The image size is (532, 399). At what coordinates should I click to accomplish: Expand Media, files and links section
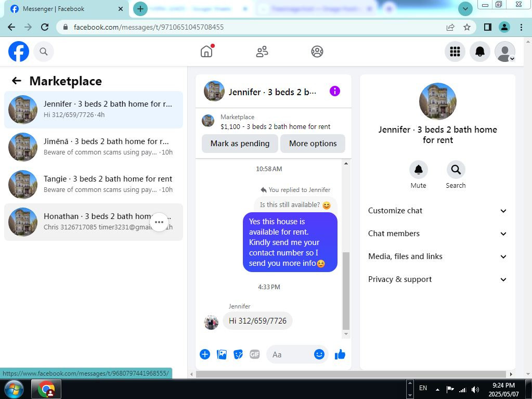438,256
